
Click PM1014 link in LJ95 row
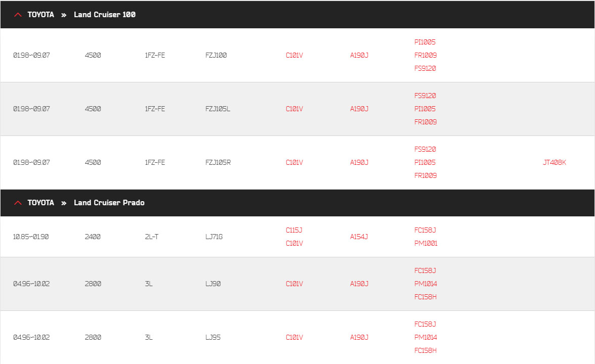point(426,337)
